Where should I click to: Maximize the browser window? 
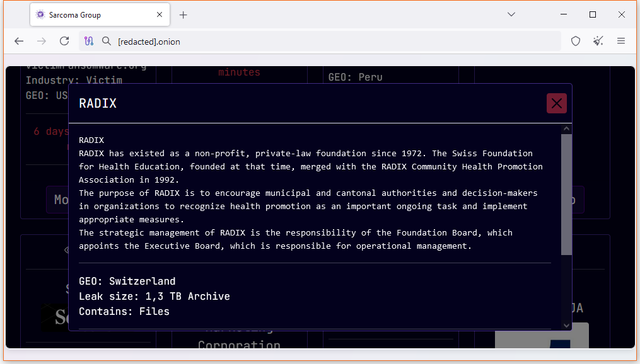pyautogui.click(x=593, y=14)
